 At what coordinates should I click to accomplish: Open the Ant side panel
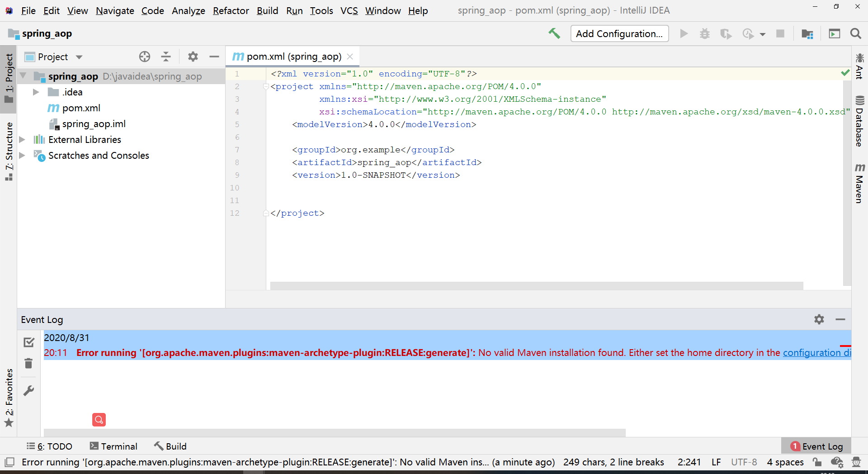(859, 66)
